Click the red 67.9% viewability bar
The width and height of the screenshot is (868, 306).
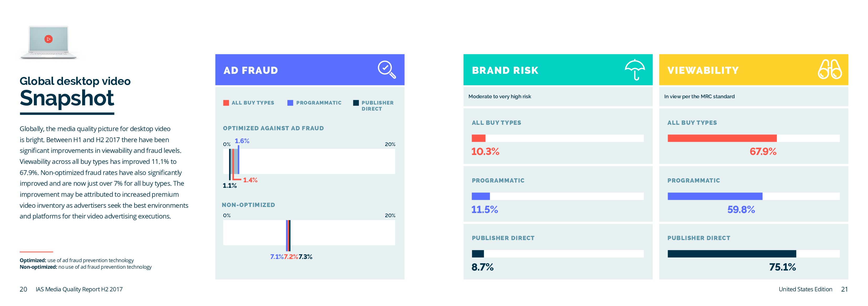click(x=722, y=138)
